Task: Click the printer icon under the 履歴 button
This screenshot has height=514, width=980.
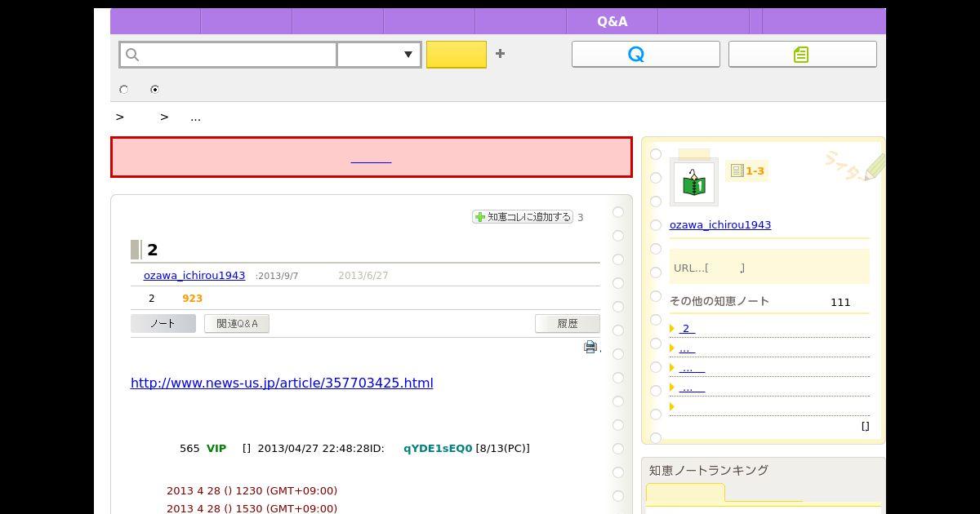Action: (x=590, y=347)
